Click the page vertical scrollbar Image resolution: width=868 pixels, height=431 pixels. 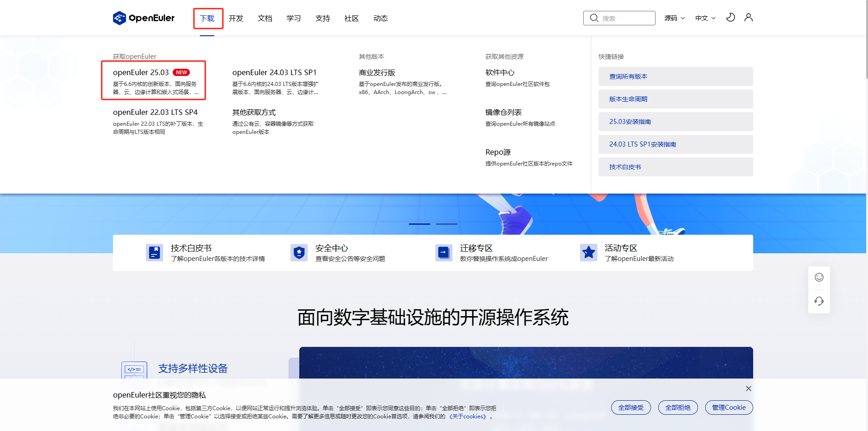point(867,39)
